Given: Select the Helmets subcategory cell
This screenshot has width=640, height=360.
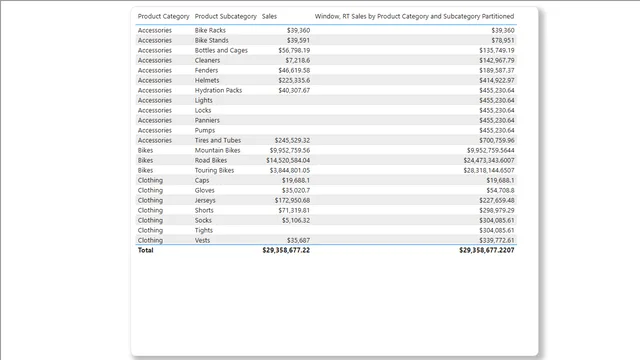Looking at the screenshot, I should pos(207,80).
